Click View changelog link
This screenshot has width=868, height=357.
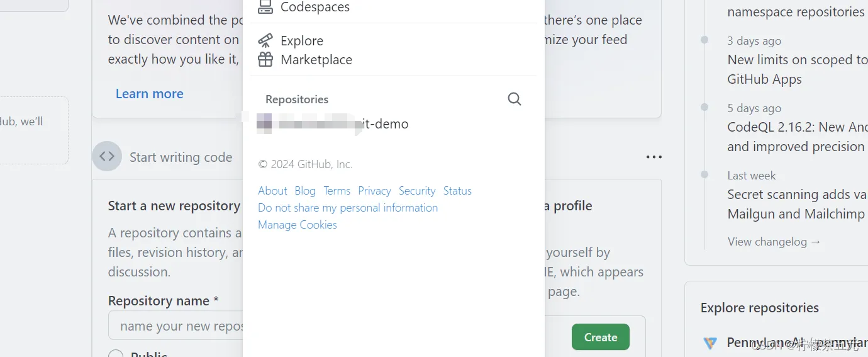[x=774, y=242]
